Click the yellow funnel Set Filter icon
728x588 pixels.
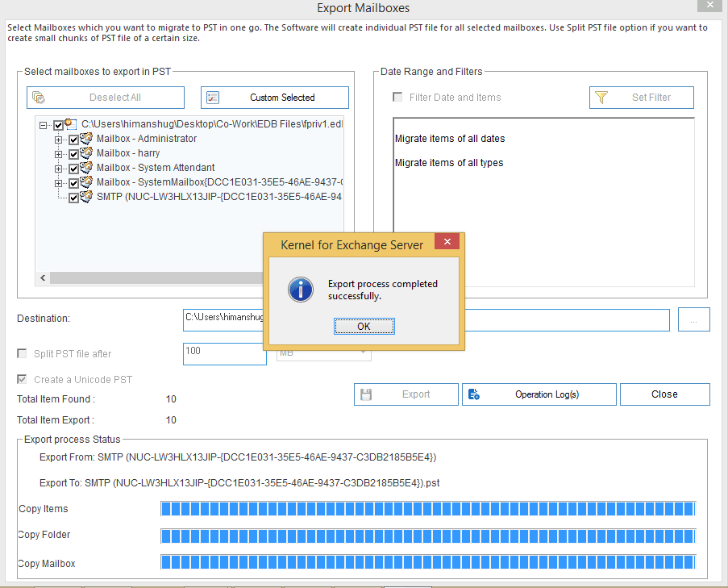tap(601, 98)
